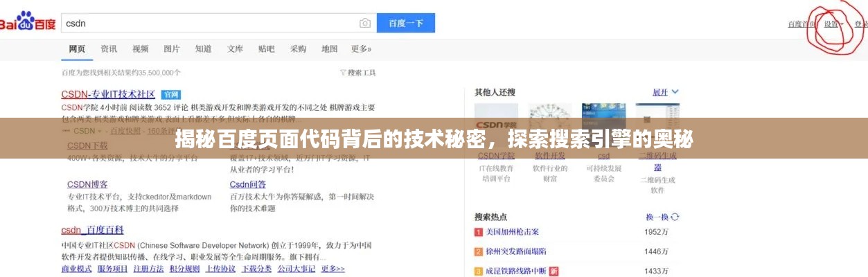Open hot search 成昆铁路线路中断
Screen dimensions: 868x277
click(x=516, y=271)
